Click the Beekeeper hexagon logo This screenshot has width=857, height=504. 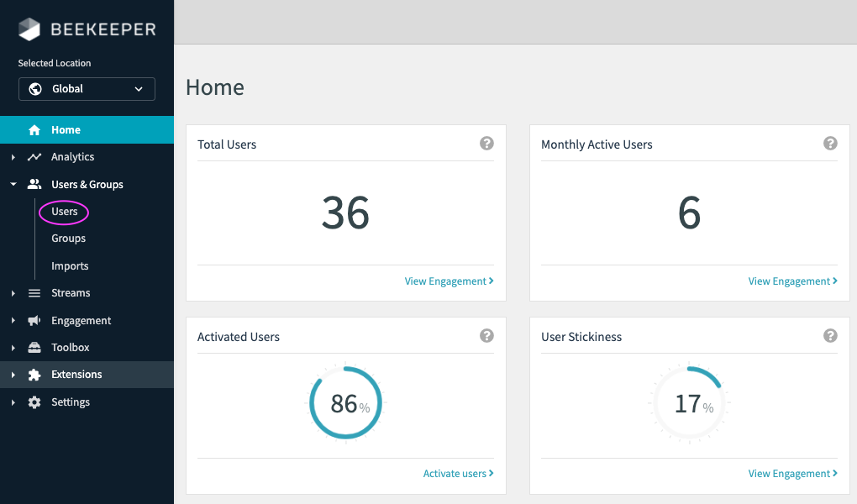(x=29, y=29)
